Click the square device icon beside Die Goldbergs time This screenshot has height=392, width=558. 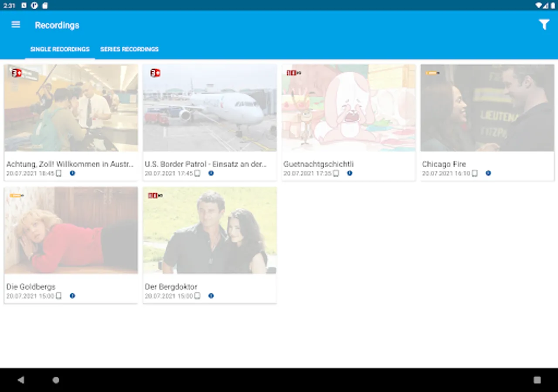[59, 296]
